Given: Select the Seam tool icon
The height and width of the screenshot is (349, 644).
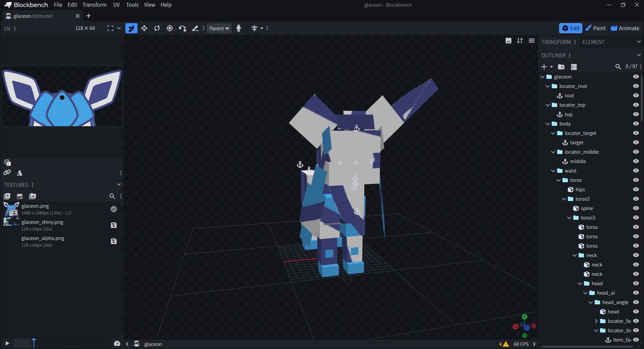Looking at the screenshot, I should (x=195, y=28).
